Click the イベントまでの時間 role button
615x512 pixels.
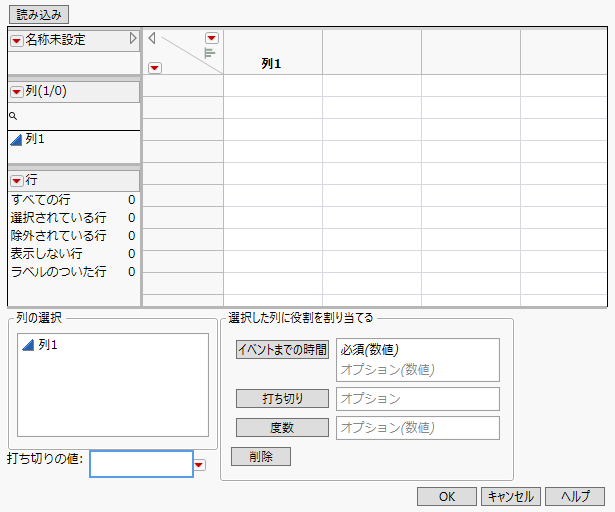[x=282, y=349]
